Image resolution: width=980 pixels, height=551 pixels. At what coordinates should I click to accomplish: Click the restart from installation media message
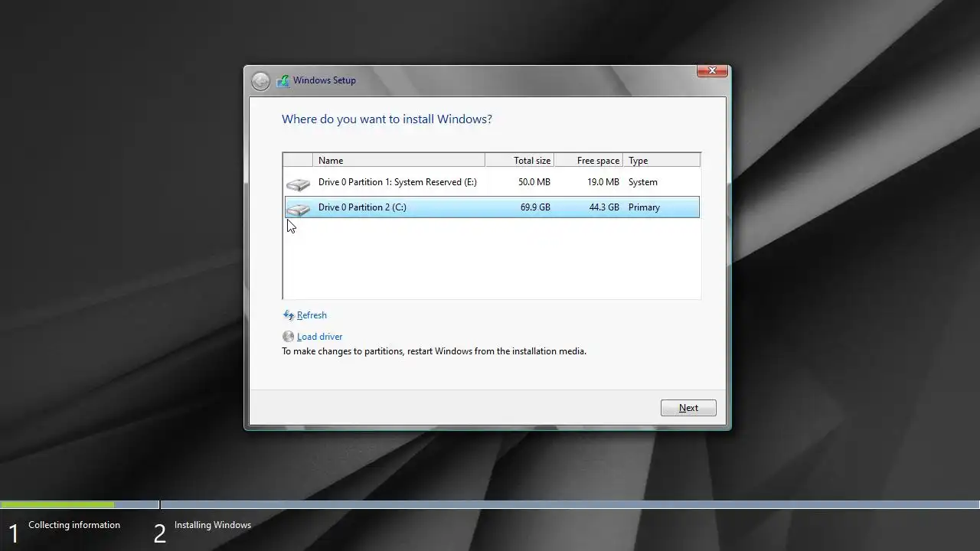point(434,351)
